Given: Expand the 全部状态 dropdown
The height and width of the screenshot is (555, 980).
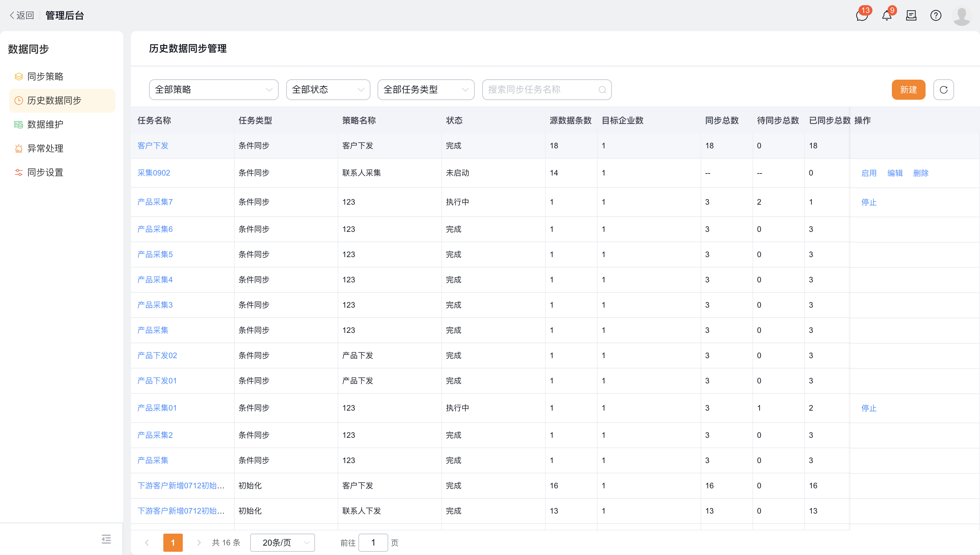Looking at the screenshot, I should coord(328,90).
